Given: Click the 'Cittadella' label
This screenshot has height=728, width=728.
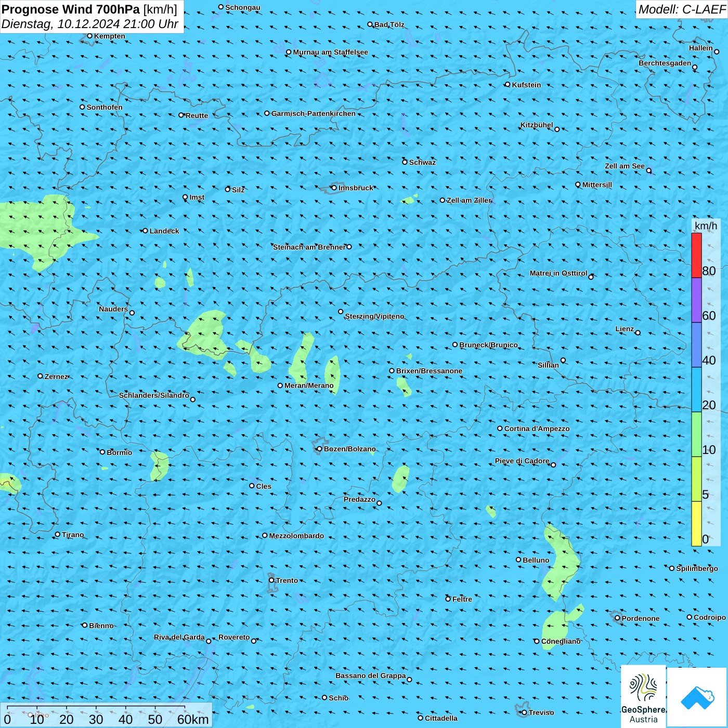Looking at the screenshot, I should click(441, 718).
